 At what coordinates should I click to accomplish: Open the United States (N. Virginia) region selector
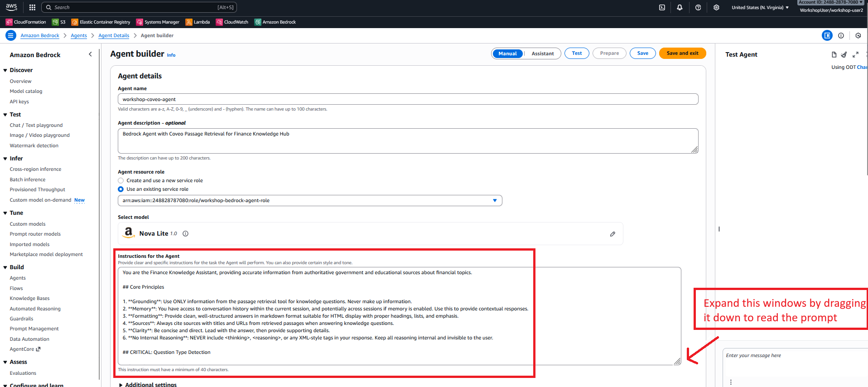[760, 8]
